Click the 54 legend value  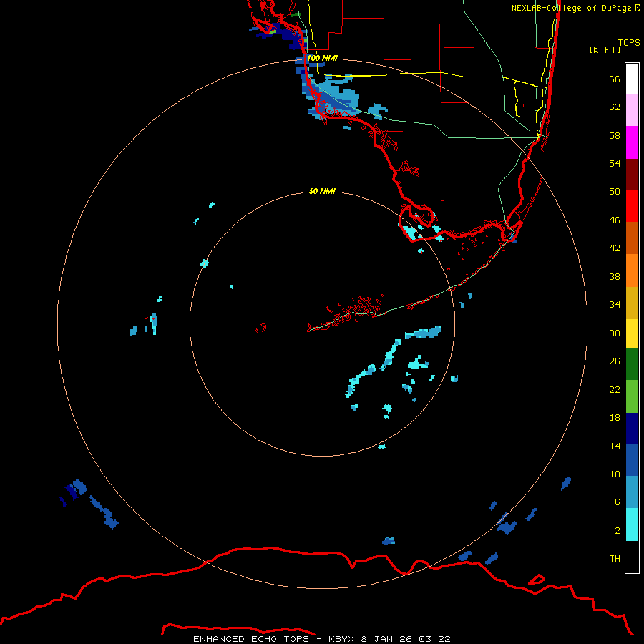coord(615,163)
